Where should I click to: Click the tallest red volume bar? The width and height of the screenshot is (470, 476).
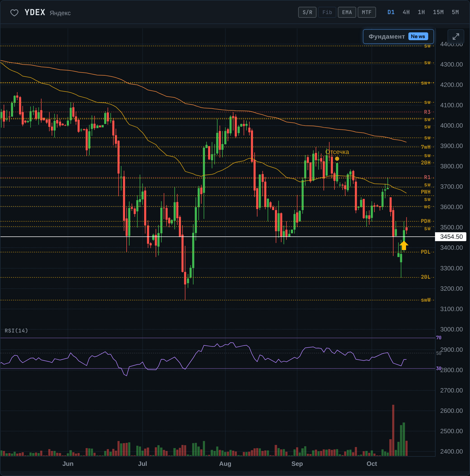tap(393, 430)
